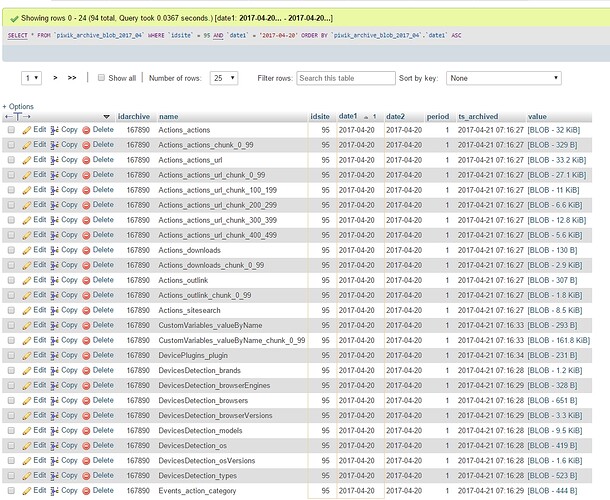Sort by the ts_archived column header
This screenshot has height=500, width=610.
click(x=478, y=116)
